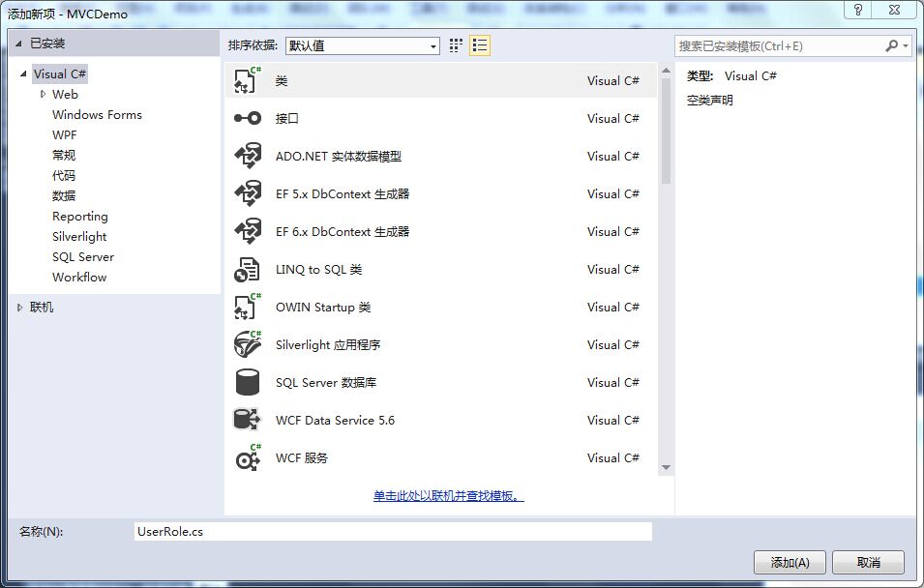
Task: Click 'LINQ to SQL 类' template name
Action: point(318,269)
